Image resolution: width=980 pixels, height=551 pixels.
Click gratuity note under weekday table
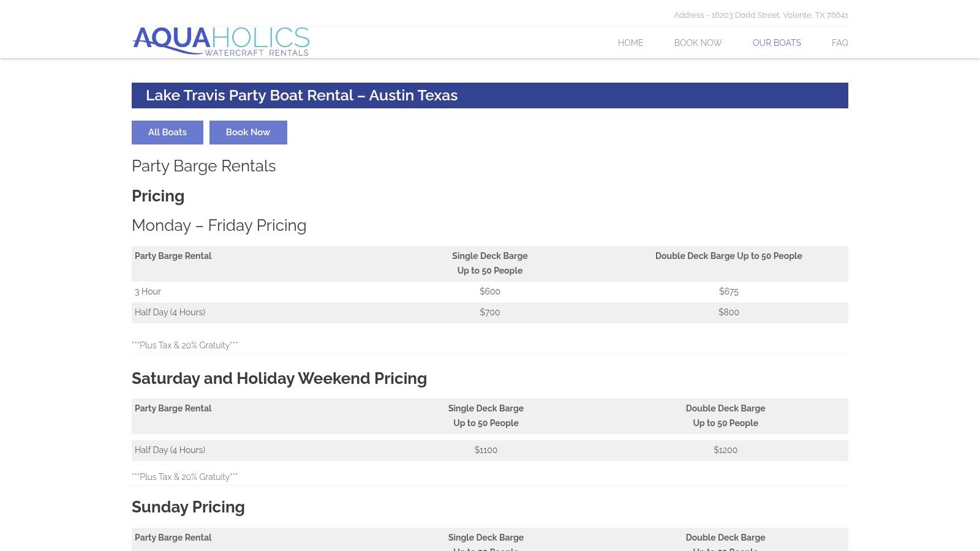pyautogui.click(x=185, y=345)
